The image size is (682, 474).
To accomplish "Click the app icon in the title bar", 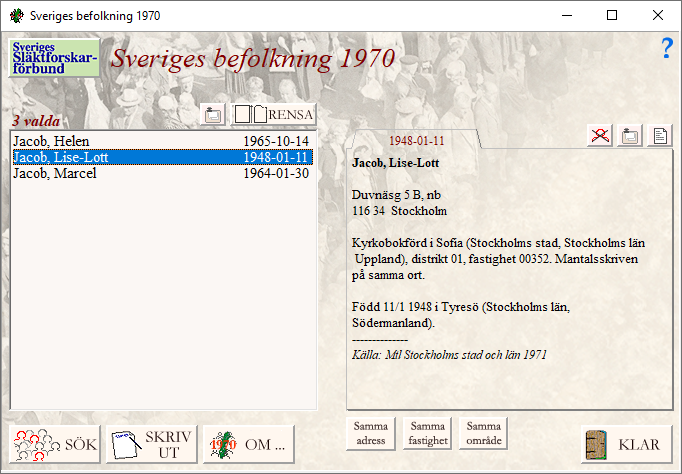I will click(x=17, y=16).
